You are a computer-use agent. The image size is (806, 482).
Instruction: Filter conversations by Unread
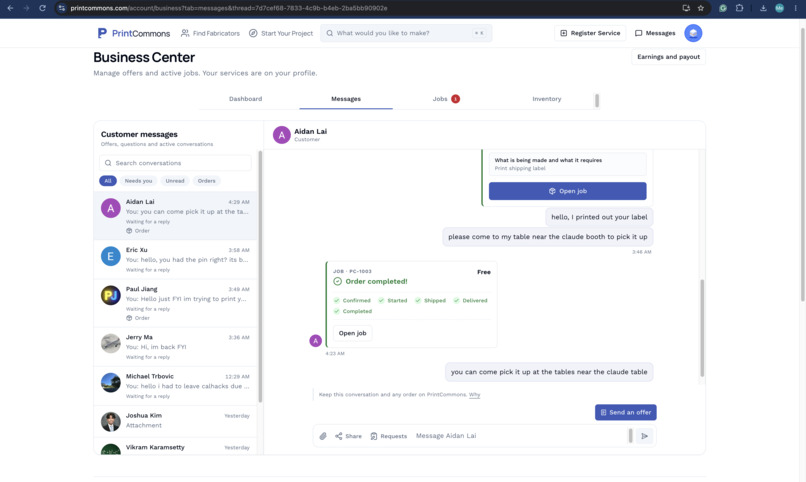[x=175, y=181]
